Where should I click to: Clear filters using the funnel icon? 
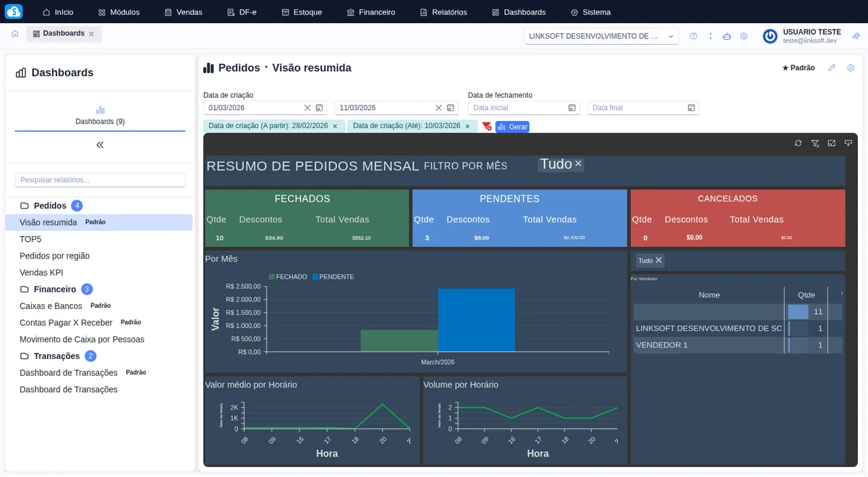coord(814,143)
